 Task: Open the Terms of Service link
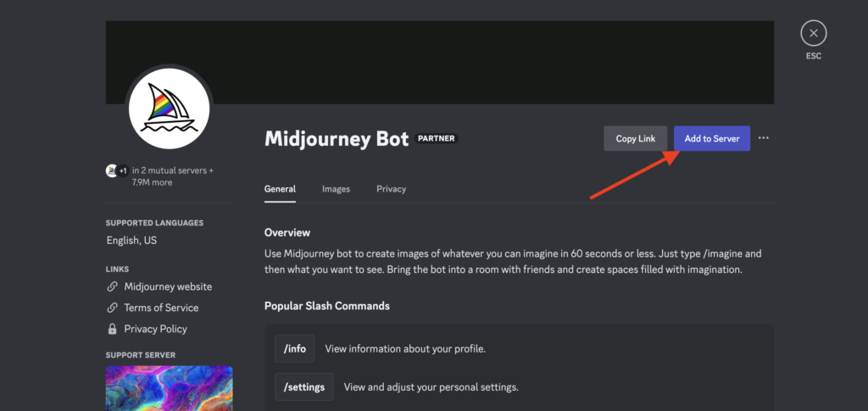coord(161,308)
